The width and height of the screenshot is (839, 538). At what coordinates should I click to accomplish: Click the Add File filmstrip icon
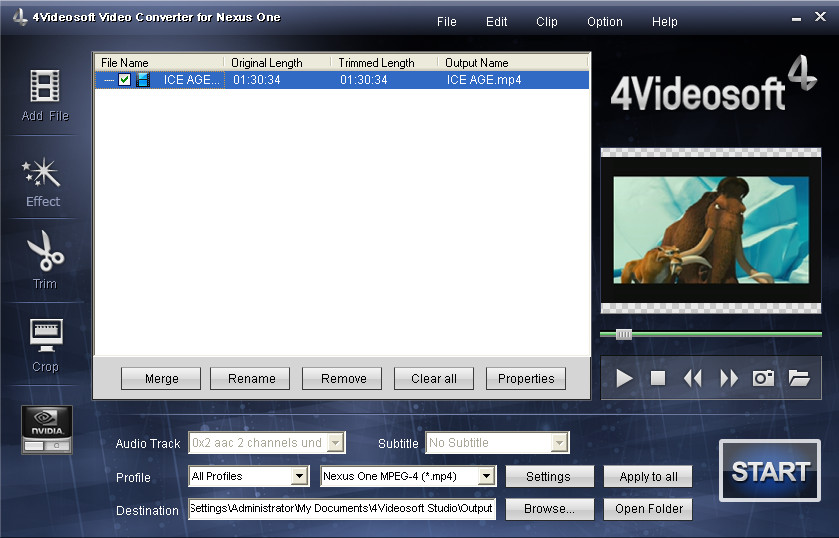click(x=45, y=86)
